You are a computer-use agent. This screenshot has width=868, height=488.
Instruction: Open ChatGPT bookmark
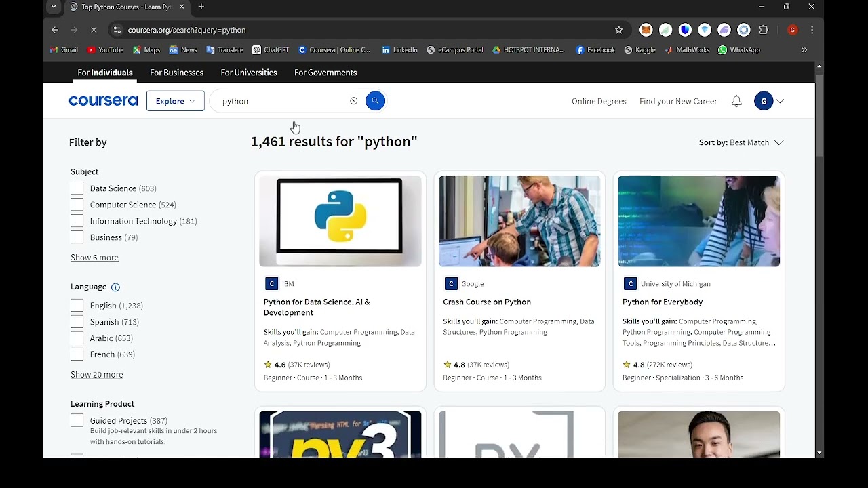[x=270, y=49]
